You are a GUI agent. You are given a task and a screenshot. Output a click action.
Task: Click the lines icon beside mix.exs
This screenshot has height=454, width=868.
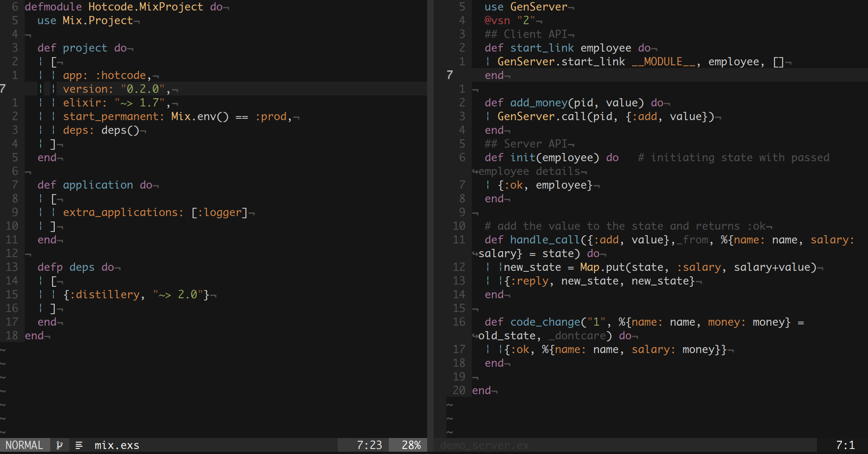(79, 445)
